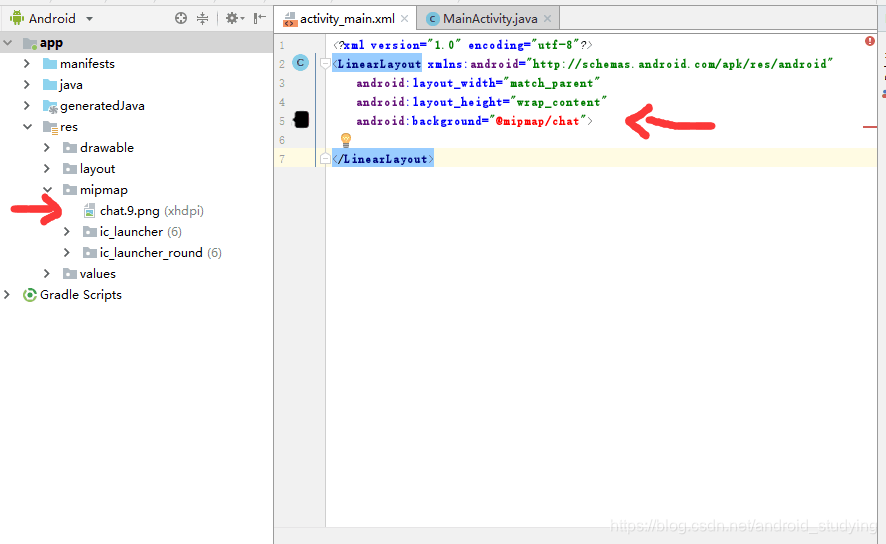Click fold marker at closing LinearLayout tag

[x=324, y=159]
